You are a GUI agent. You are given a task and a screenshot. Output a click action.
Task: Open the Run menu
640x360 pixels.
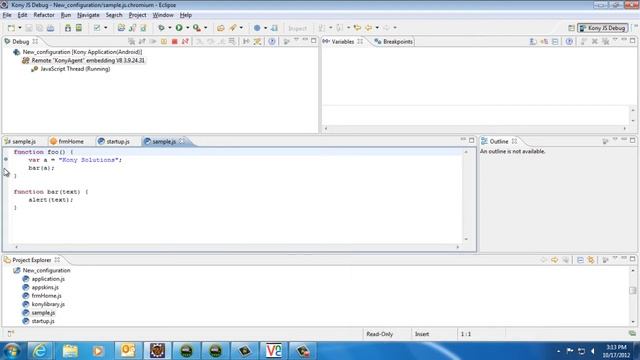coord(66,15)
